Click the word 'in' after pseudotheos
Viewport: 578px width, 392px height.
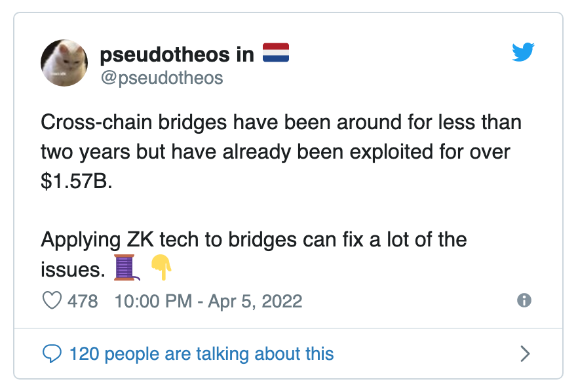(x=245, y=54)
